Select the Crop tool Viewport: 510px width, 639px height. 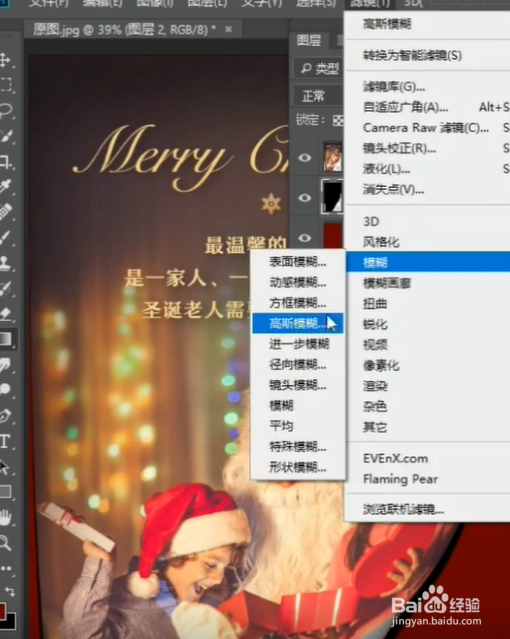coord(6,161)
